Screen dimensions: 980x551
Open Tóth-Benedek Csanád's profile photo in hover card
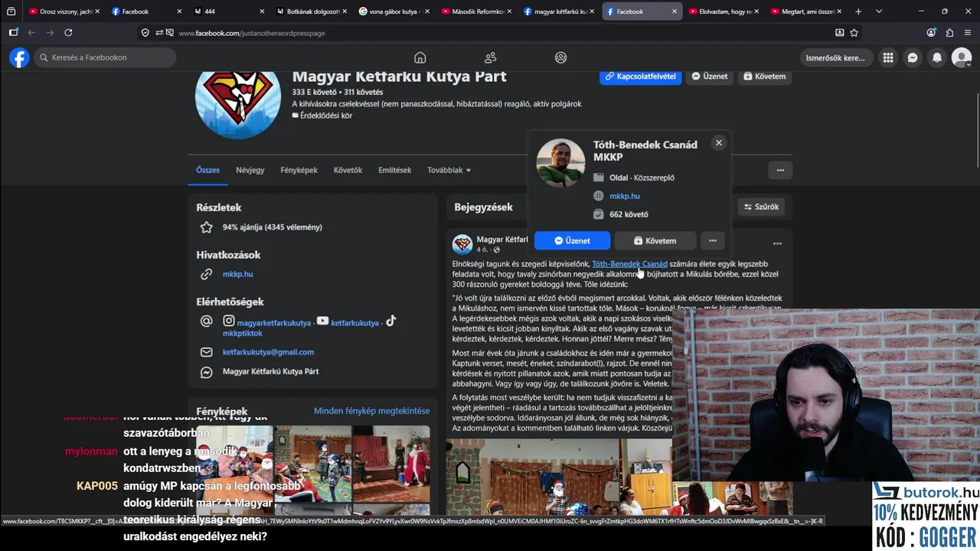[560, 163]
